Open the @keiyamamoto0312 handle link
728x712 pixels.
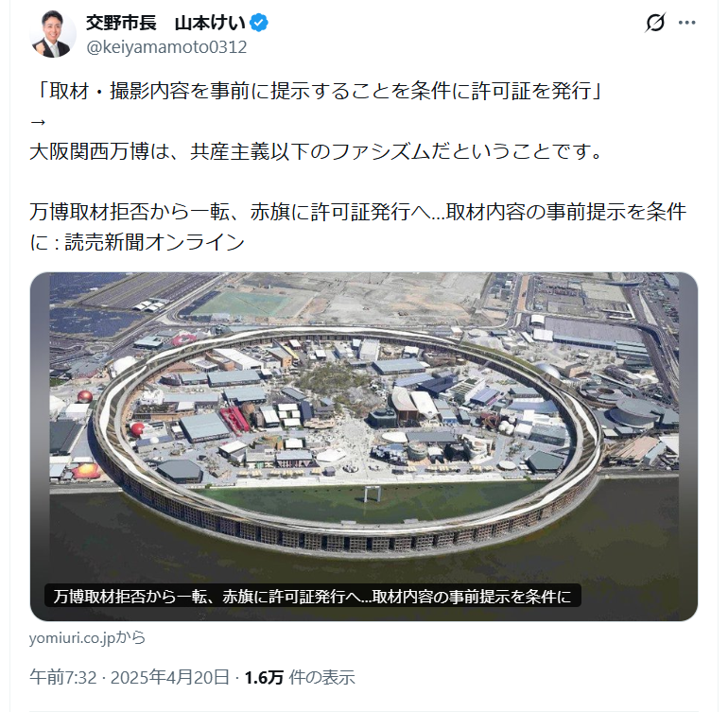click(x=166, y=47)
